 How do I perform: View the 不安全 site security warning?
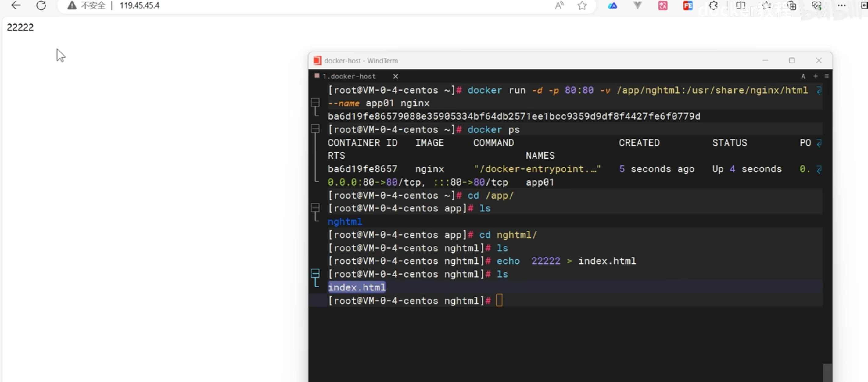point(86,5)
